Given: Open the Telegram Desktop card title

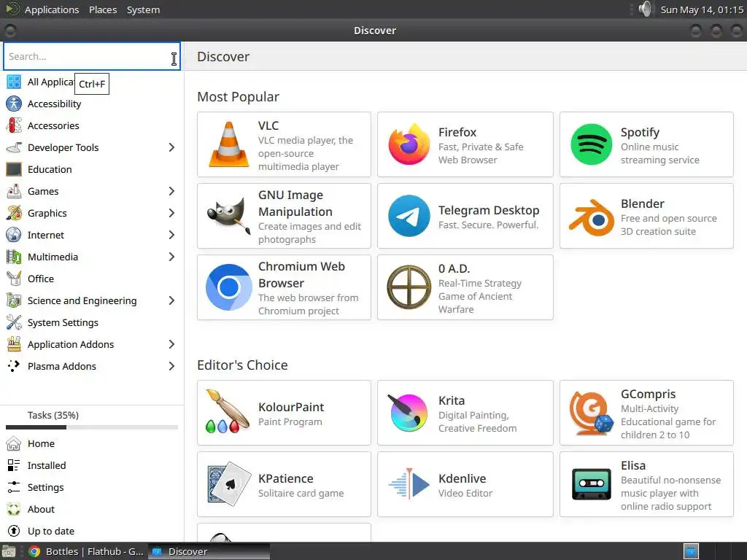Looking at the screenshot, I should pyautogui.click(x=489, y=210).
